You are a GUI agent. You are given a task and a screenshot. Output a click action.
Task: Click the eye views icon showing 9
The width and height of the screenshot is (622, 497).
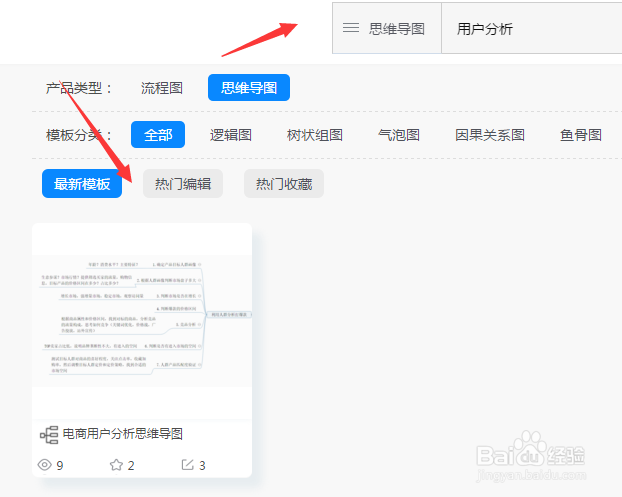pyautogui.click(x=44, y=464)
